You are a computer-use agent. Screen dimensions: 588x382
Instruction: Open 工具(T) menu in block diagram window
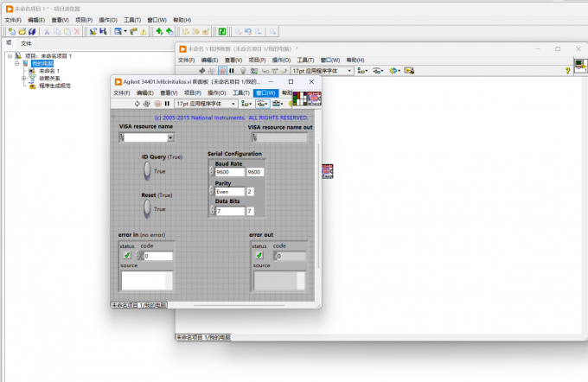pyautogui.click(x=305, y=60)
